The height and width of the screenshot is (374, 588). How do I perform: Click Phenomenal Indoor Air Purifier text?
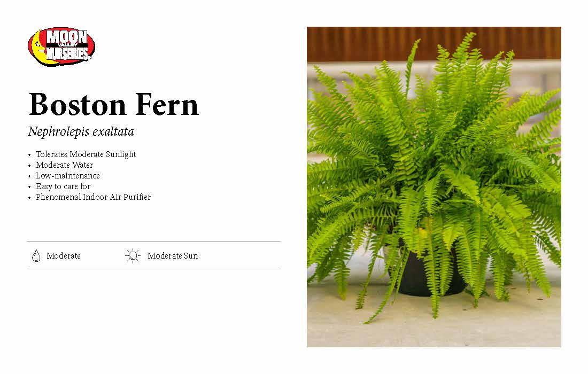point(93,197)
